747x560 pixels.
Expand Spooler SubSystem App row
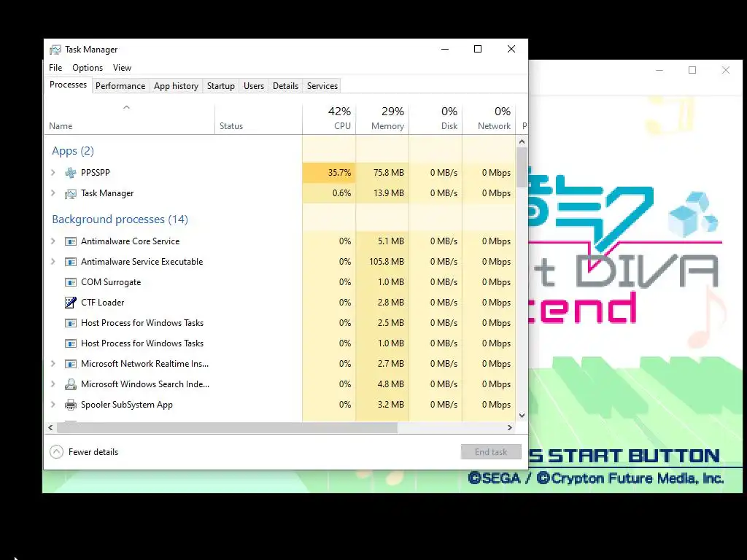tap(53, 404)
